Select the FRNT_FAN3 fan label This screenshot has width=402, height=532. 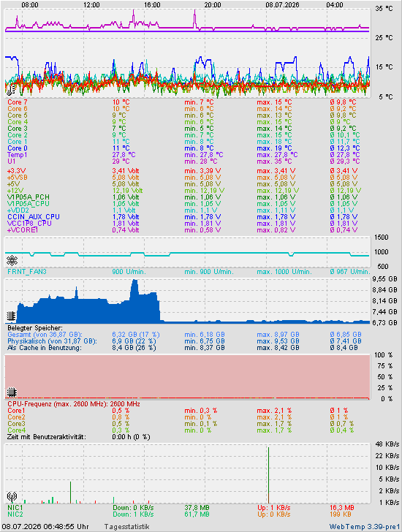[27, 272]
